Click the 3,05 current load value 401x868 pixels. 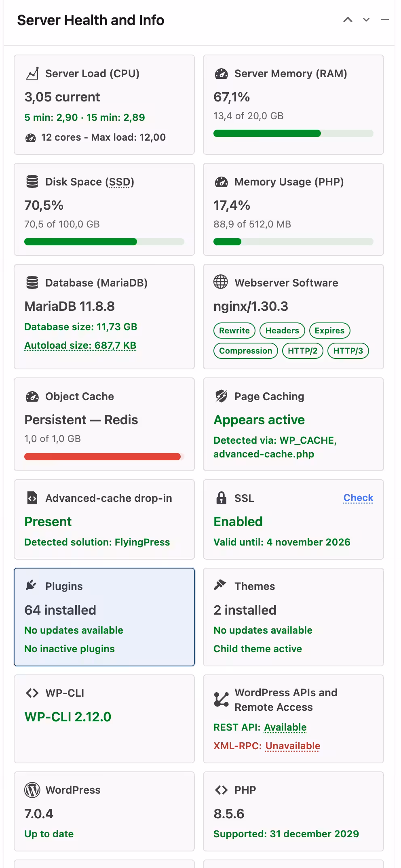[62, 97]
